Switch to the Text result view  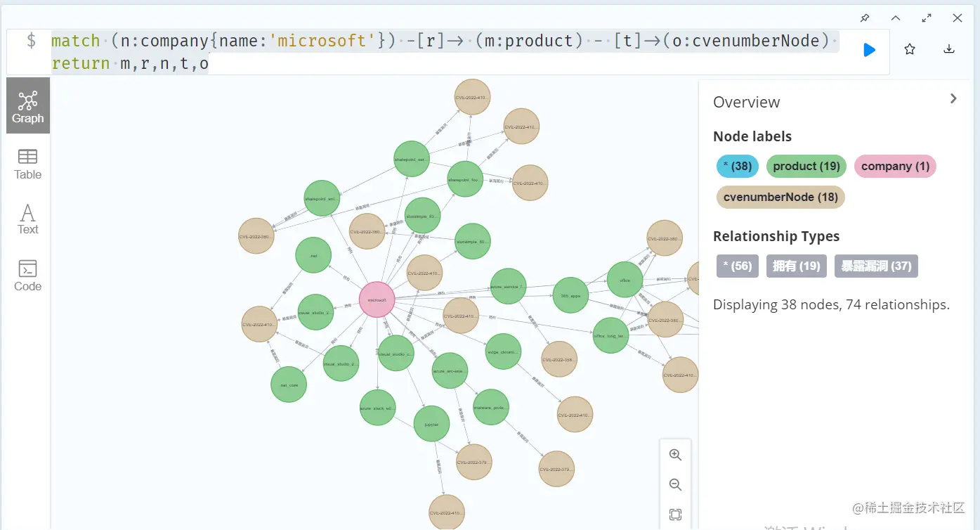[27, 219]
